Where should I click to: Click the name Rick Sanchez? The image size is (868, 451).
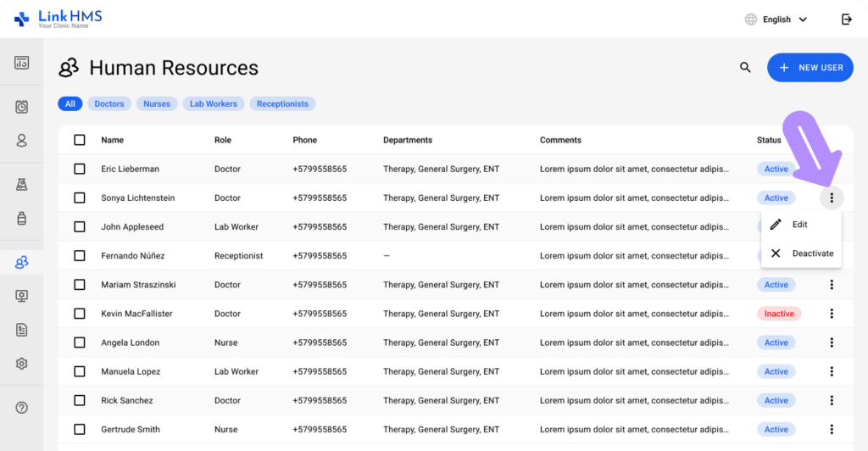point(127,400)
